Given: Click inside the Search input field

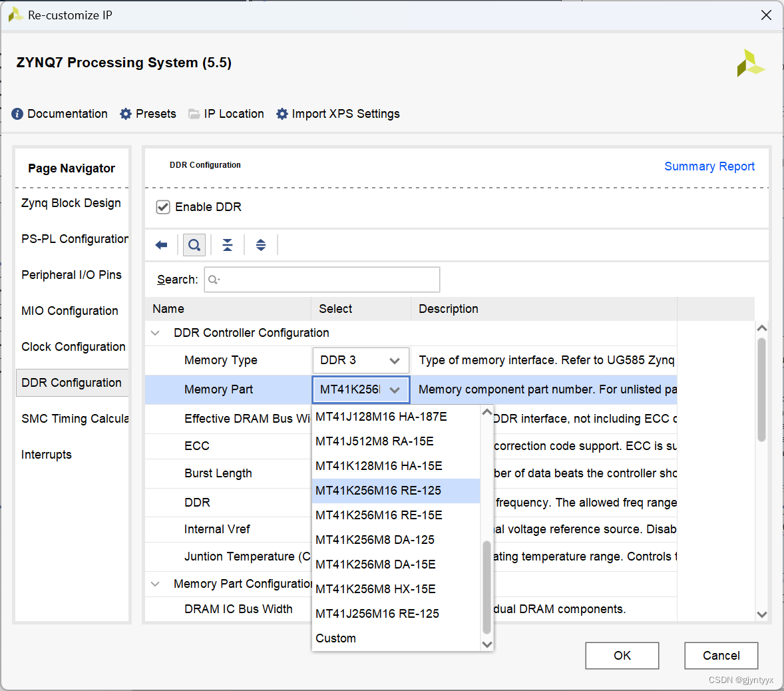Looking at the screenshot, I should 322,280.
